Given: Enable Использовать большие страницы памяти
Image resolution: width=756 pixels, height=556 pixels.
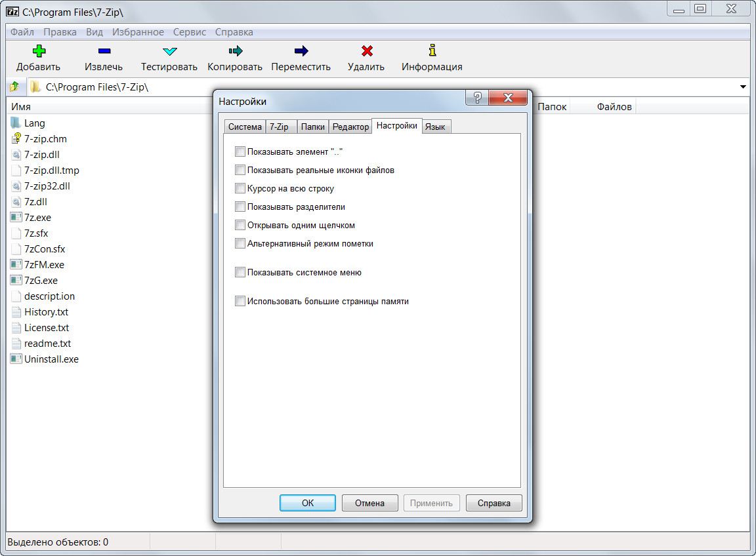Looking at the screenshot, I should tap(240, 301).
